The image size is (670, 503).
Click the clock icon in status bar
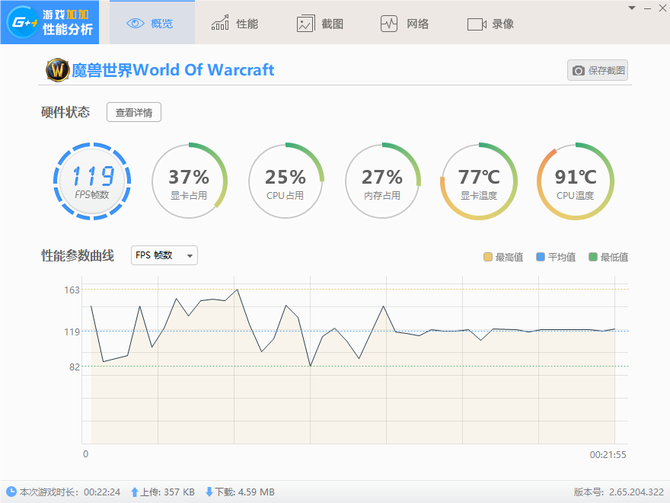[x=11, y=491]
